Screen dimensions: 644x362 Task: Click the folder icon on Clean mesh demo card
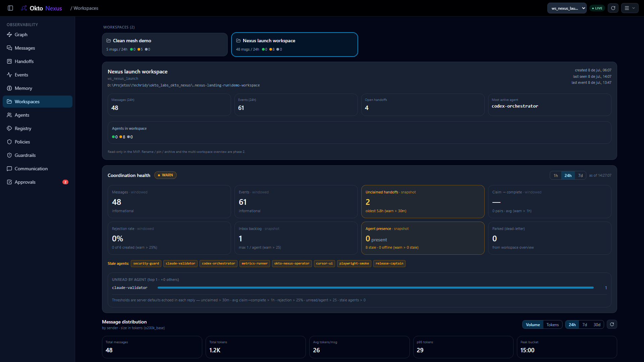(109, 41)
